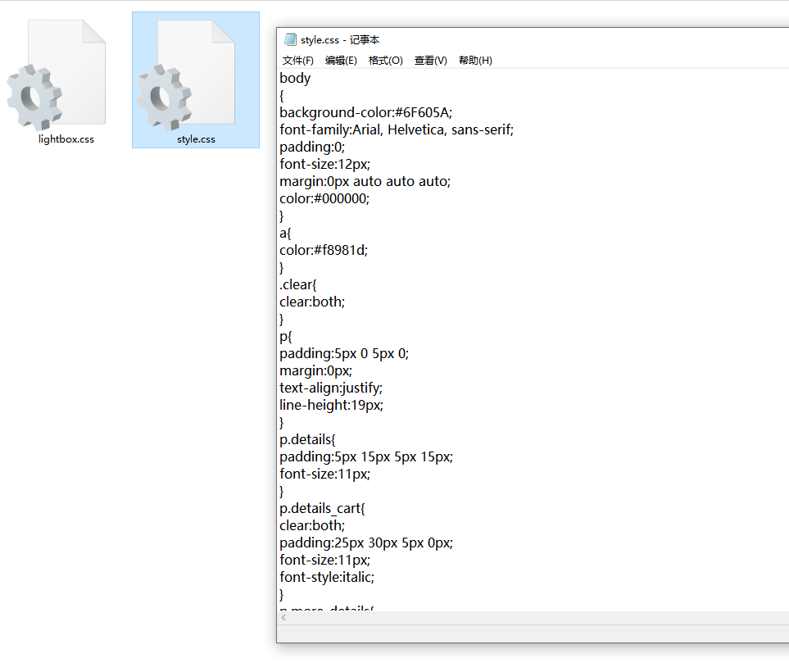Click the horizontal scrollbar left arrow
The image size is (789, 672).
pos(283,618)
